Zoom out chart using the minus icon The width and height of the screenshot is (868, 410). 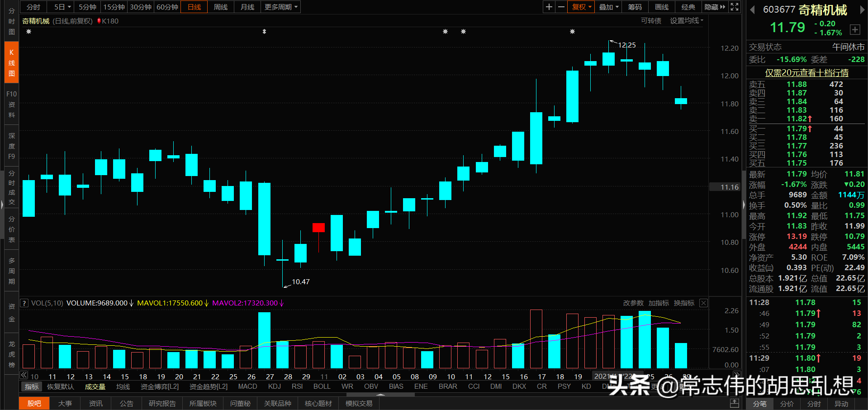[560, 7]
